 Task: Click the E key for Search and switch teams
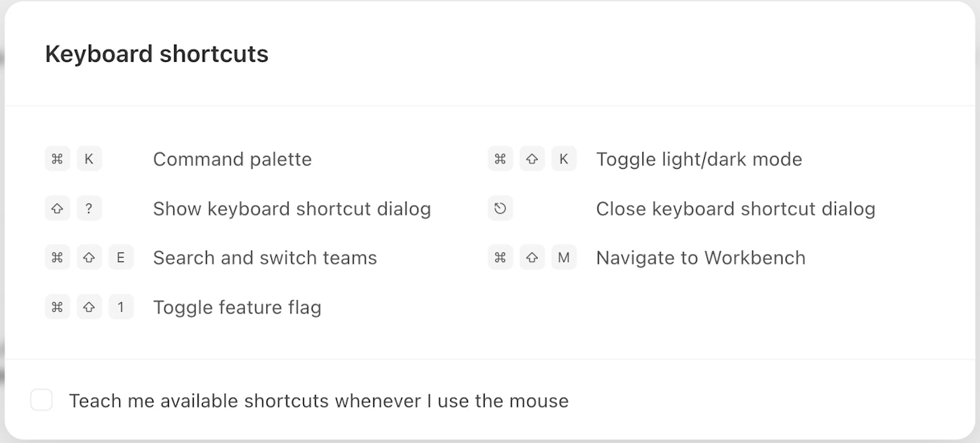tap(121, 258)
